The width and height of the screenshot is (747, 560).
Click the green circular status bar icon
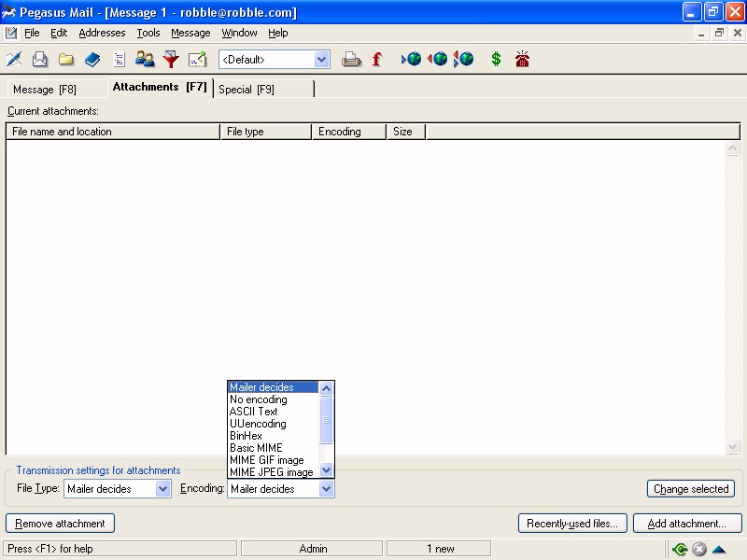point(680,549)
